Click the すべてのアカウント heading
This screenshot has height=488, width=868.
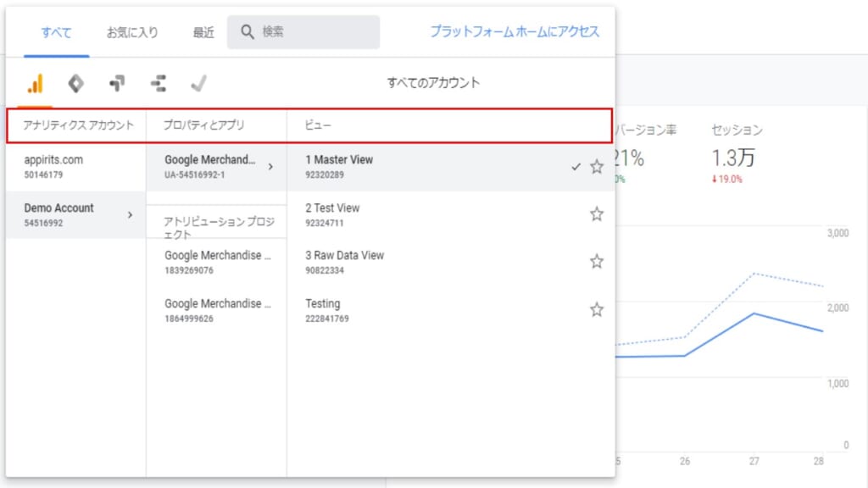click(x=433, y=83)
